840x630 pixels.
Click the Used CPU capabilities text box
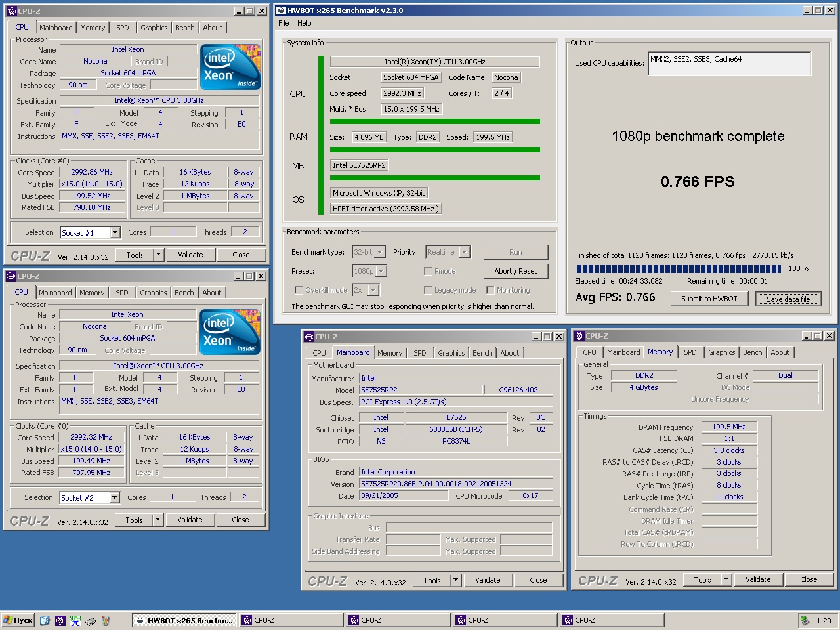pos(730,64)
